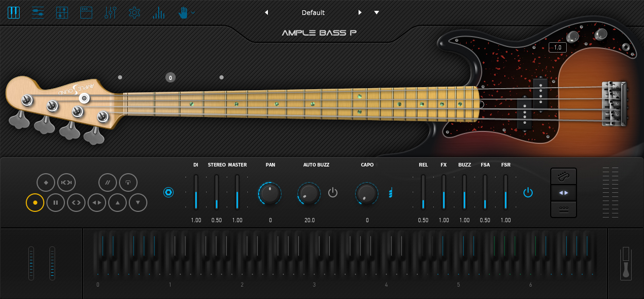The image size is (644, 299).
Task: Click the AMPLE BASS P title label
Action: 320,32
